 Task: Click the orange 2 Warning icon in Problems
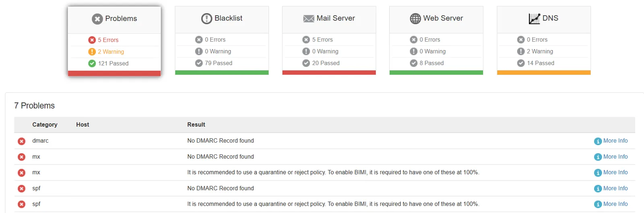click(92, 51)
